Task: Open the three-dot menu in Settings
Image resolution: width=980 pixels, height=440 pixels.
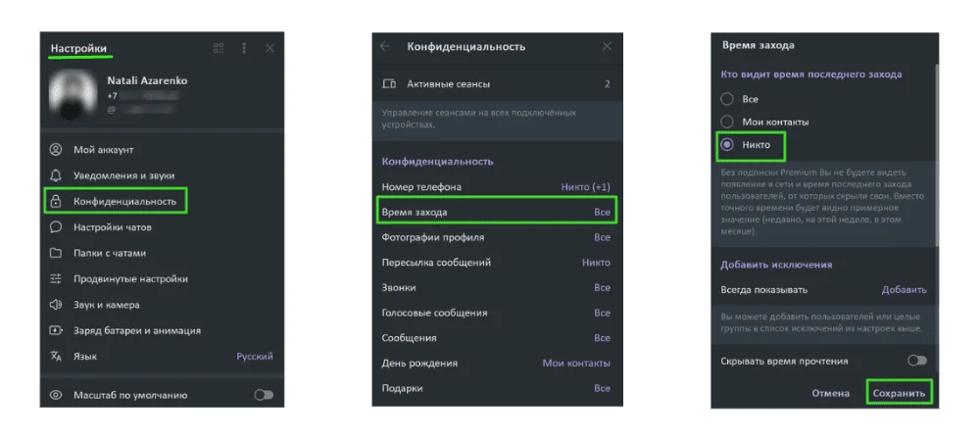Action: point(244,48)
